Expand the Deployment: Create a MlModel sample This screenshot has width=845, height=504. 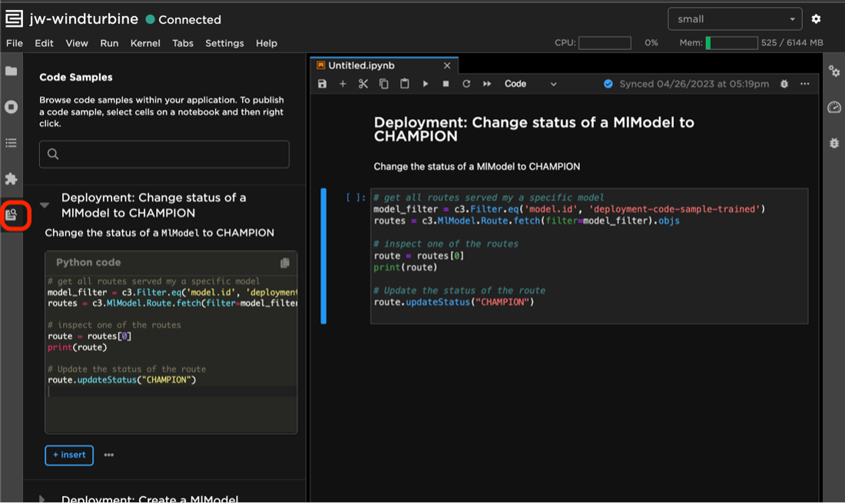coord(43,499)
